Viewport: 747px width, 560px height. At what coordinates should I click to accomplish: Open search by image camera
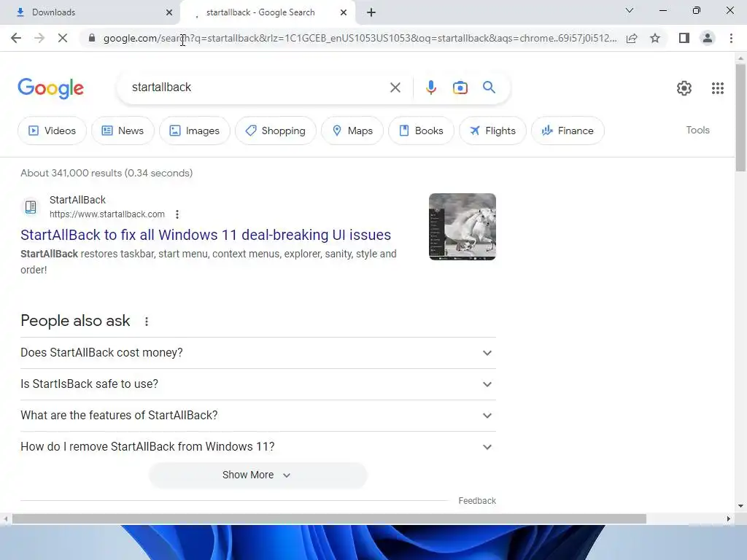460,87
